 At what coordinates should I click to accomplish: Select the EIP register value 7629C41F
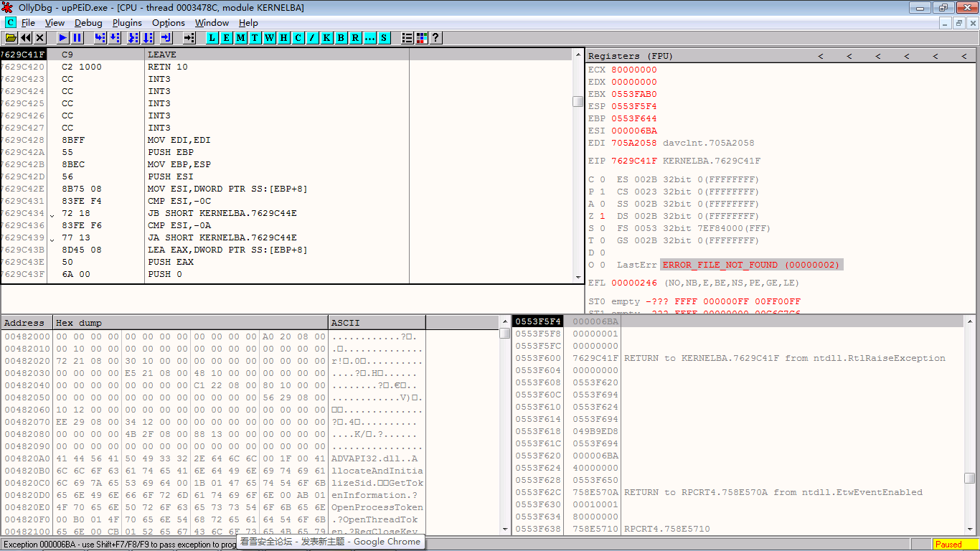(634, 161)
